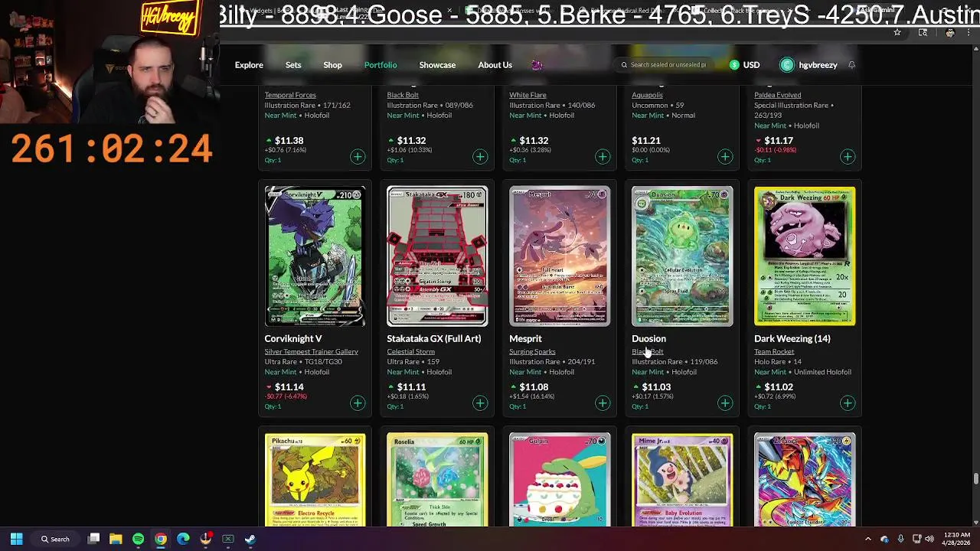Open Chrome's three-dot menu
The height and width of the screenshot is (551, 980).
pyautogui.click(x=969, y=32)
